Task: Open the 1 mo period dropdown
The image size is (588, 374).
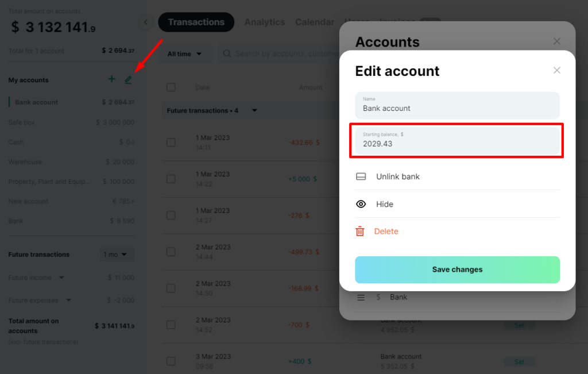Action: (117, 255)
